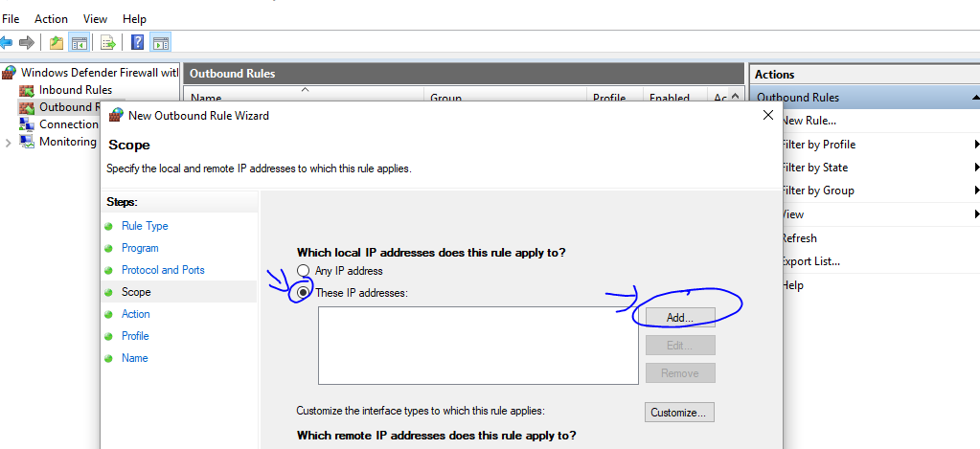Screen dimensions: 980x449
Task: Select Monitoring in the console tree
Action: click(67, 142)
